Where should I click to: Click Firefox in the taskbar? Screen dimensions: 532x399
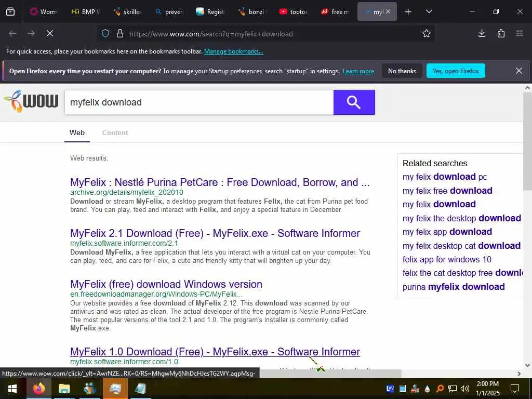click(x=38, y=389)
